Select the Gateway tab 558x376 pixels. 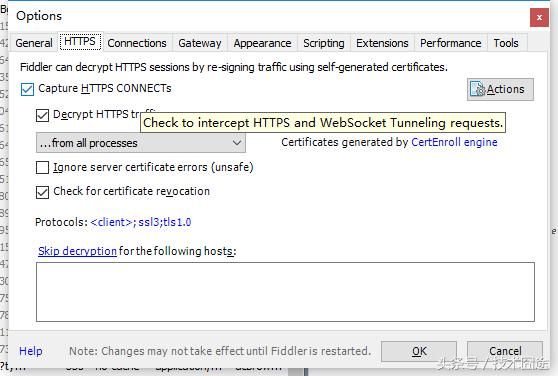[200, 43]
